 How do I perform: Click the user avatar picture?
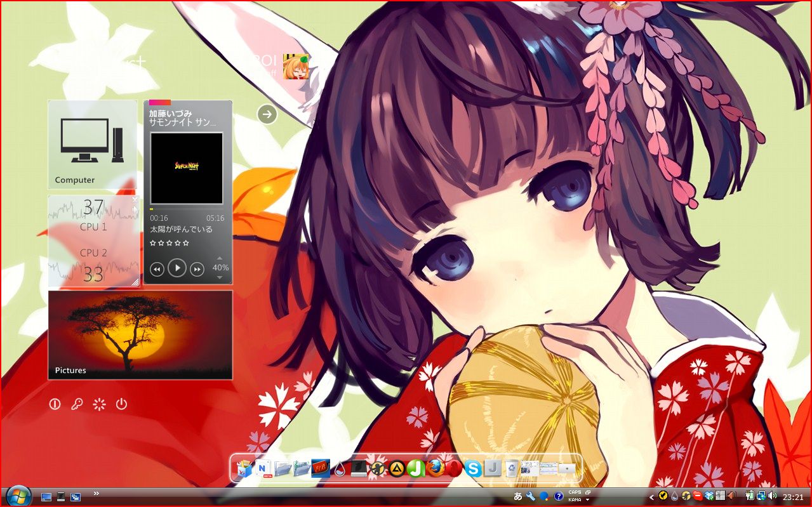296,67
